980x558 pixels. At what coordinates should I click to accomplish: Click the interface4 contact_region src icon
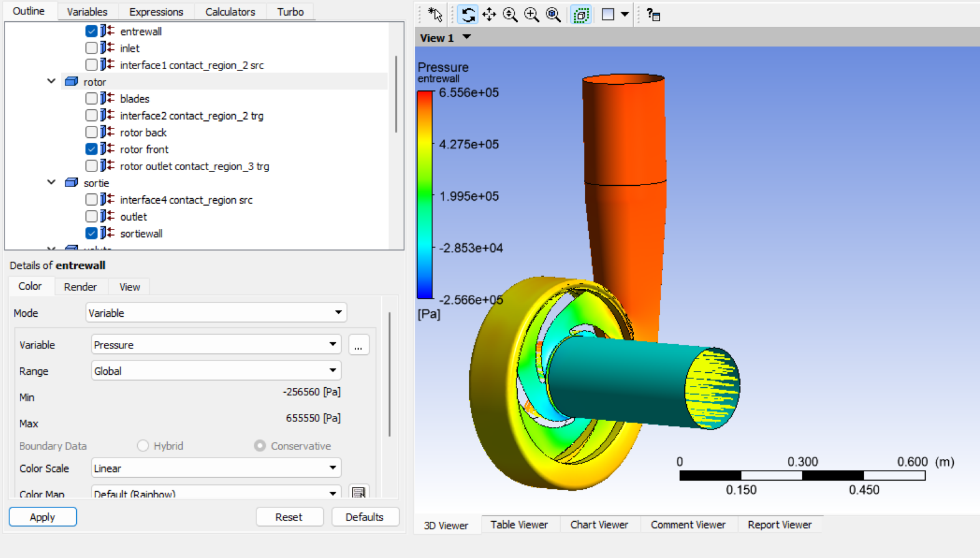click(x=107, y=199)
